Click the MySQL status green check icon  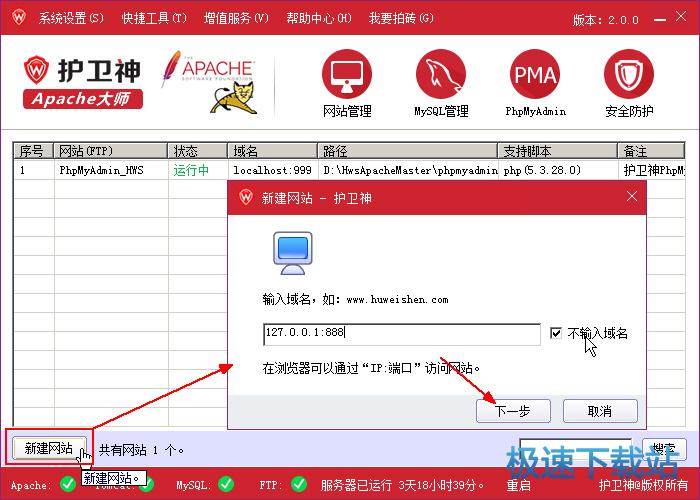click(226, 484)
